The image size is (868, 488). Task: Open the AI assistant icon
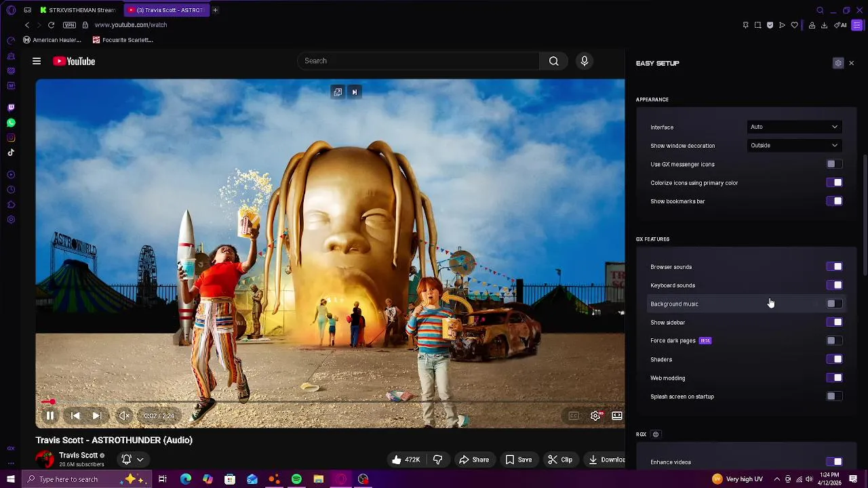click(841, 25)
